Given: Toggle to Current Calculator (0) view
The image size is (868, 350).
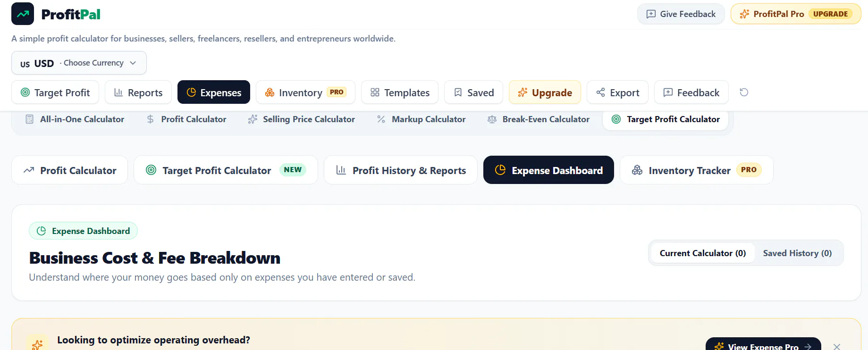Looking at the screenshot, I should [x=702, y=253].
